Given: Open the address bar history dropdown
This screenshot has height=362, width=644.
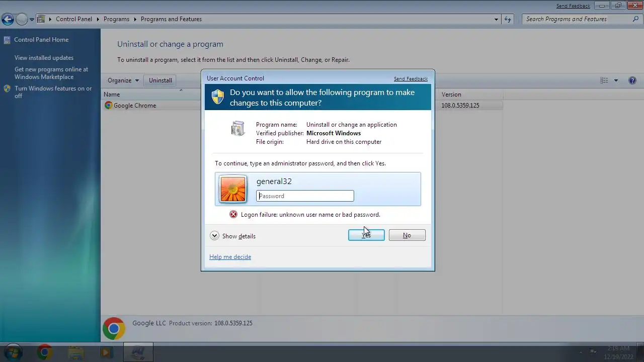Looking at the screenshot, I should click(x=497, y=19).
